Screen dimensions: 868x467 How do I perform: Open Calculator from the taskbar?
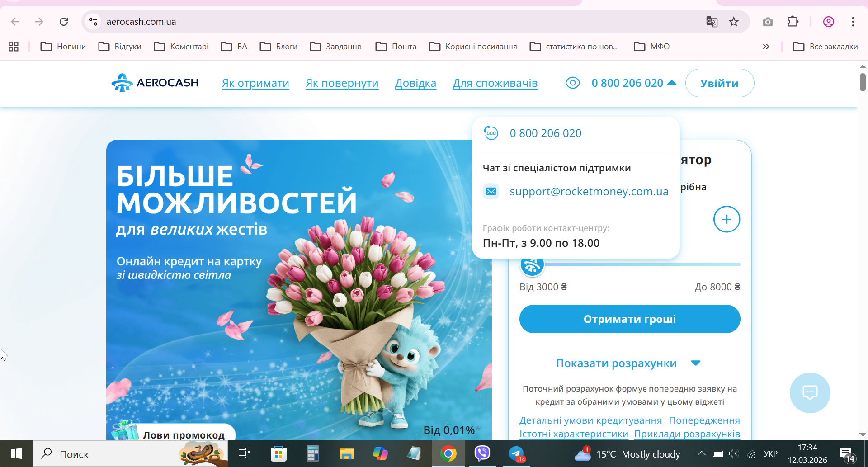312,453
